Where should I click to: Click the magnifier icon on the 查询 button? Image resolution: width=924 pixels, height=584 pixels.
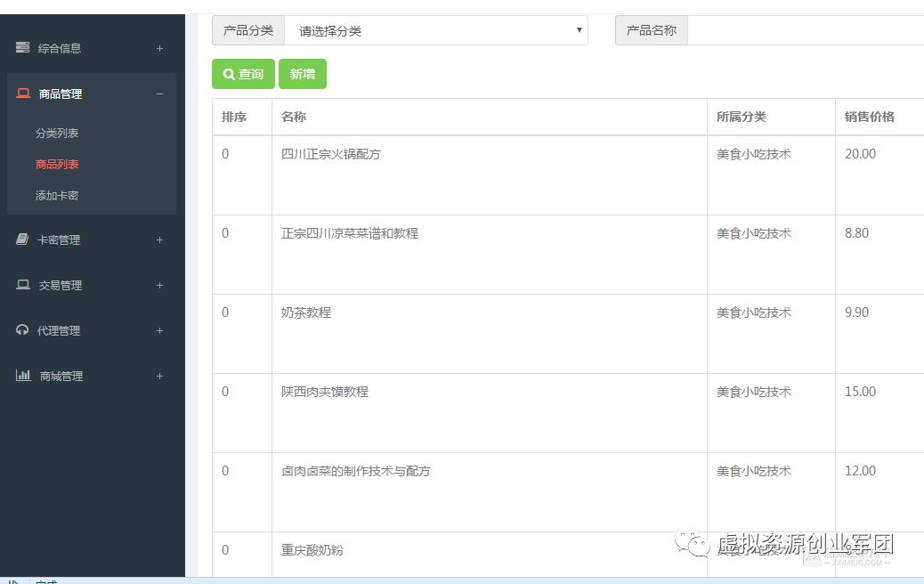231,75
